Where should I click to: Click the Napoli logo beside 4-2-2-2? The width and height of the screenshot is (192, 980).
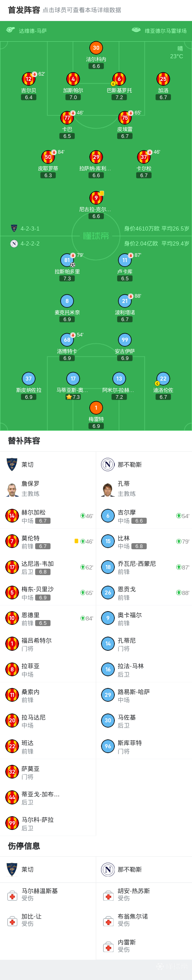(x=14, y=243)
